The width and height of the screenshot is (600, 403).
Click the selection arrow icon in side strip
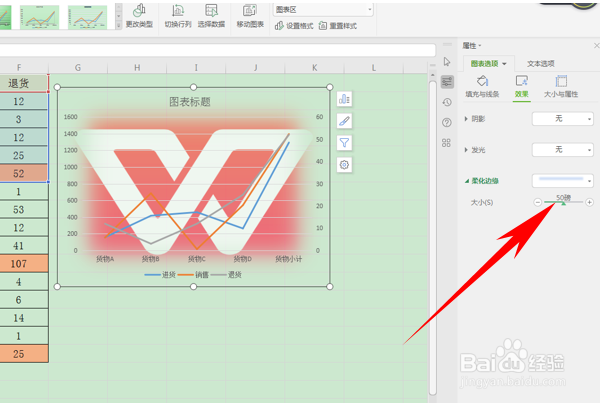click(x=447, y=62)
